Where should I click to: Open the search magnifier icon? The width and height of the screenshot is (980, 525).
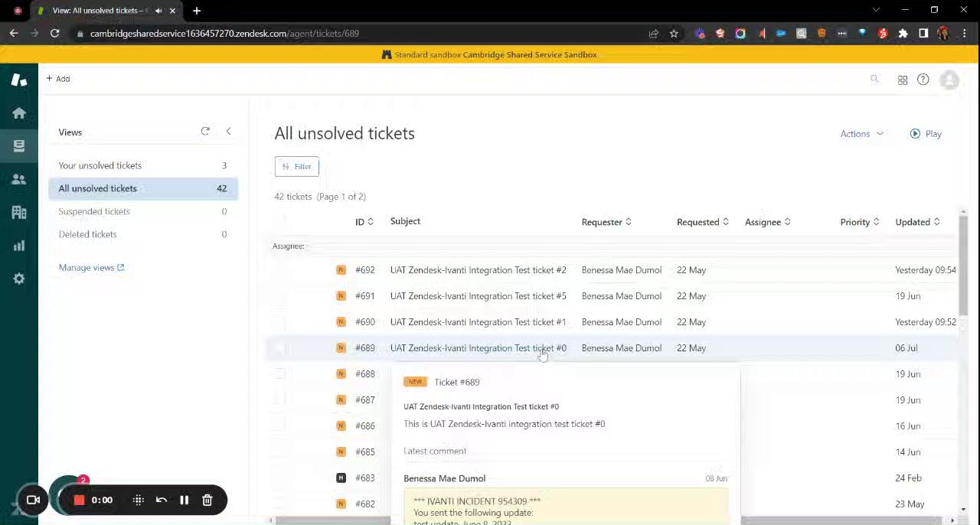pyautogui.click(x=874, y=79)
